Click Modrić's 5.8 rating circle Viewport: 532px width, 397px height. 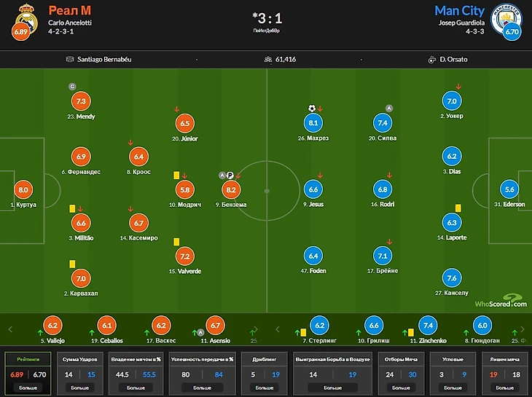[185, 189]
